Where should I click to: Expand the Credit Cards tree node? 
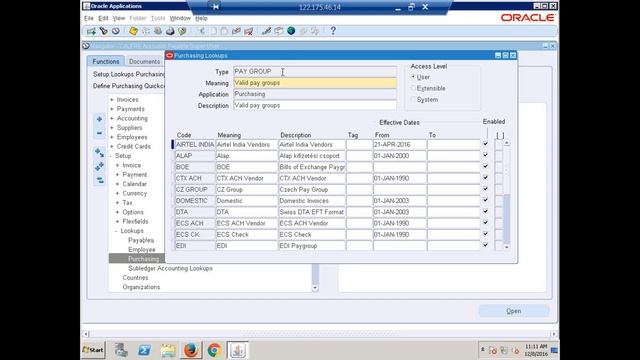click(x=112, y=147)
